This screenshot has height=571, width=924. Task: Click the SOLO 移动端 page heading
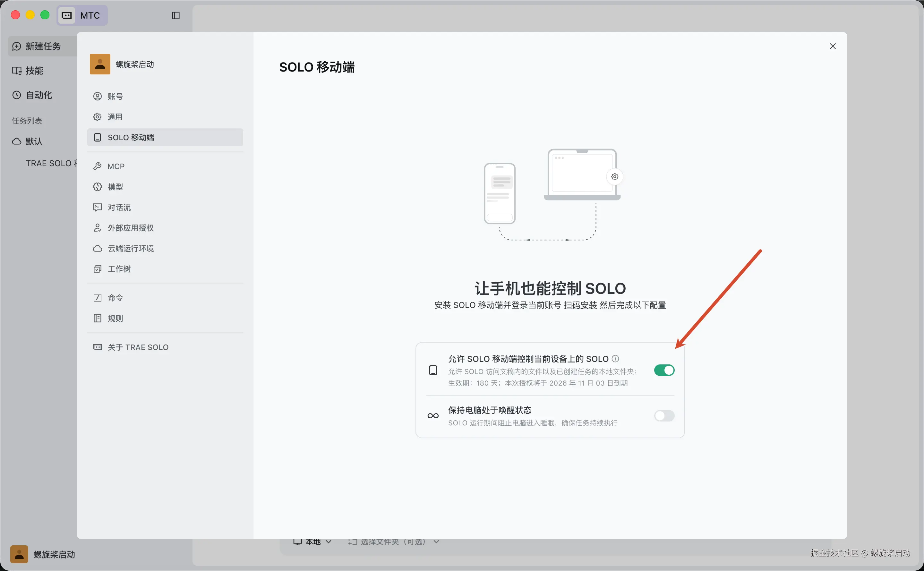(x=317, y=67)
